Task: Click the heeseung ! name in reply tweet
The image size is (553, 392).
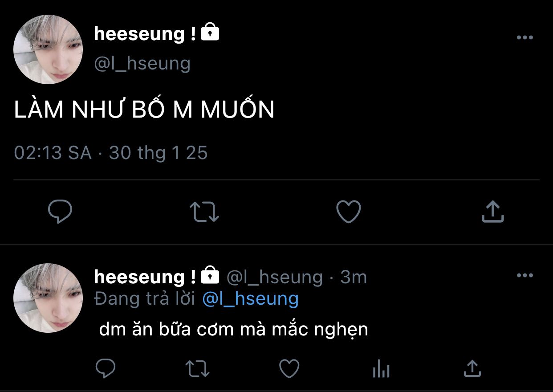Action: 145,277
